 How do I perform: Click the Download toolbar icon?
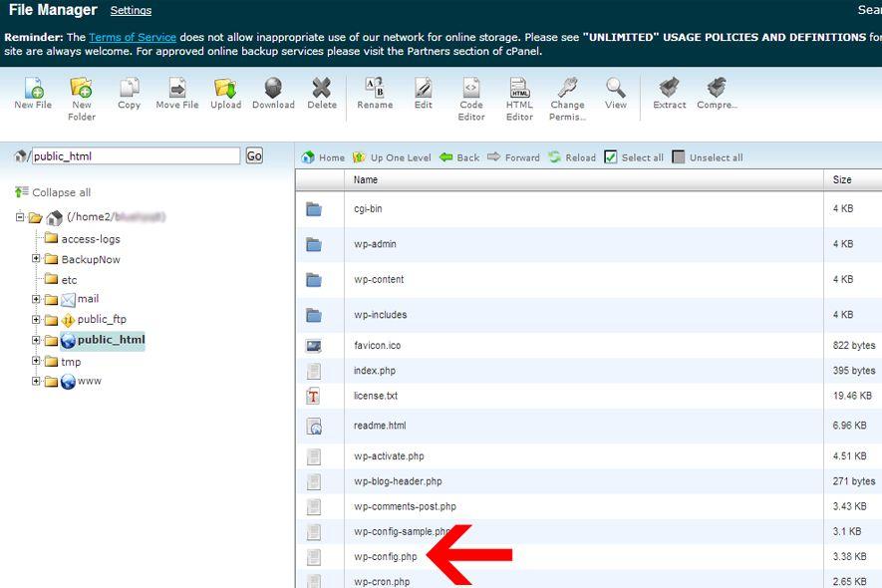point(272,89)
